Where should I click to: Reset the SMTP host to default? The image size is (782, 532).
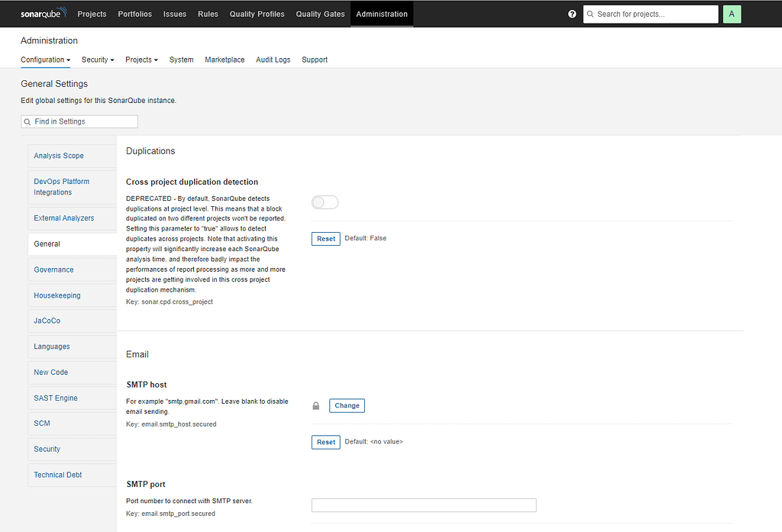coord(325,442)
